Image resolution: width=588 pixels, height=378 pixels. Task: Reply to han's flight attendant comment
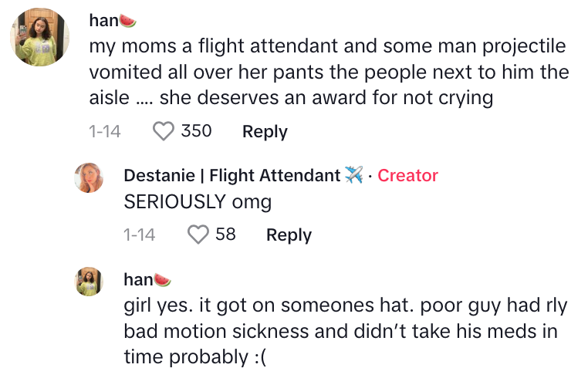click(265, 132)
